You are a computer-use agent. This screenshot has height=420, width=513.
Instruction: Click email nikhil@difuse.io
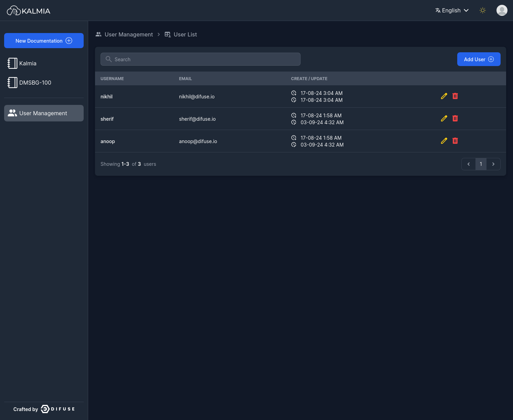[x=197, y=97]
